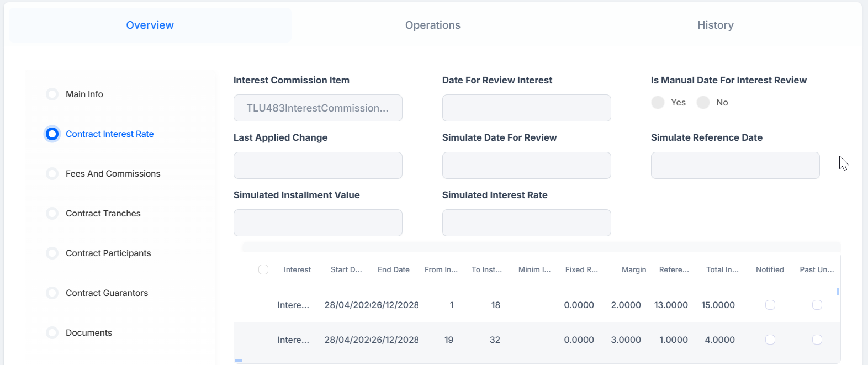Click the table's horizontal scrollbar thumb
Viewport: 868px width, 365px height.
[239, 360]
